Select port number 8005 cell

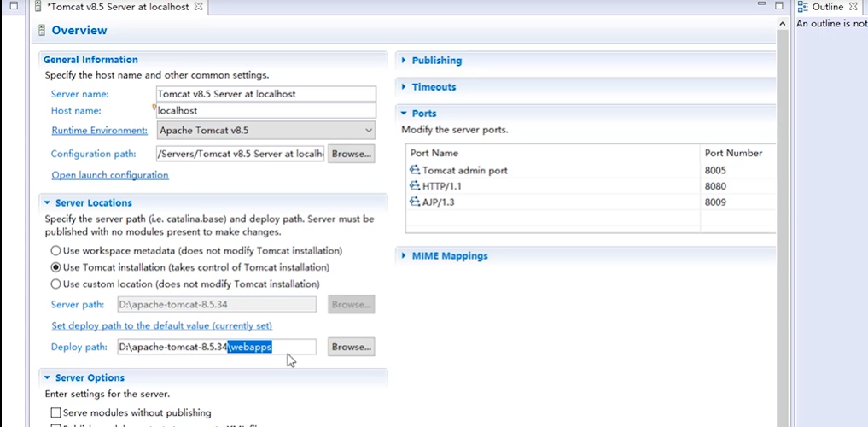(715, 171)
